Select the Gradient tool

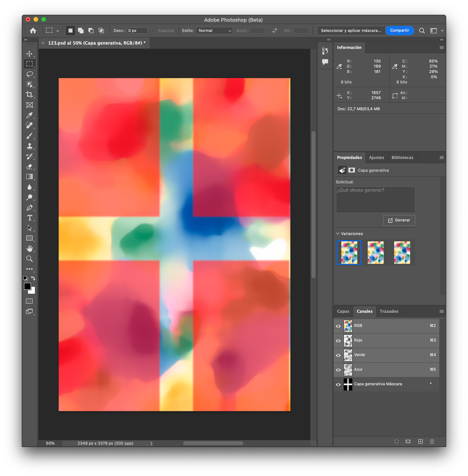point(30,177)
